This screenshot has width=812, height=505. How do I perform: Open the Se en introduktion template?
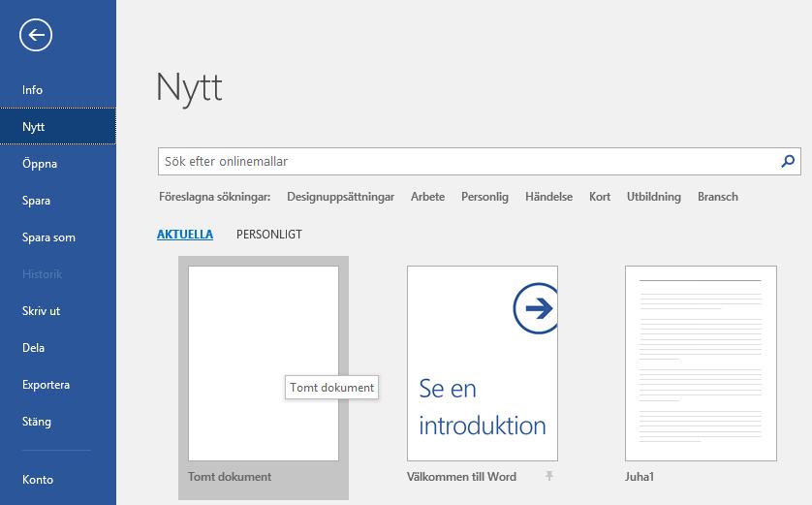(483, 363)
